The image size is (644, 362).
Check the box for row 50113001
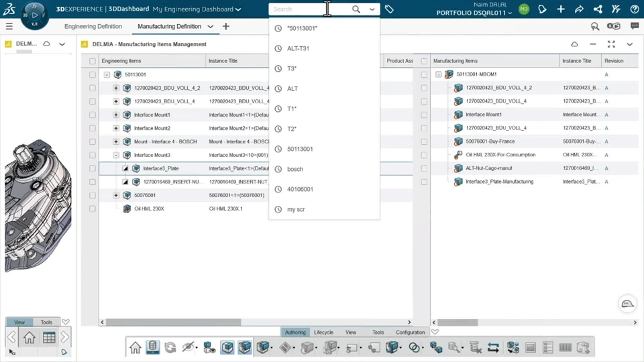click(x=93, y=74)
